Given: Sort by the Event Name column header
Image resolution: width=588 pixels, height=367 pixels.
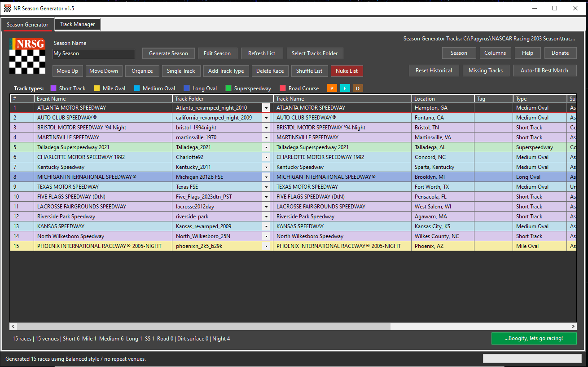Looking at the screenshot, I should [x=103, y=99].
